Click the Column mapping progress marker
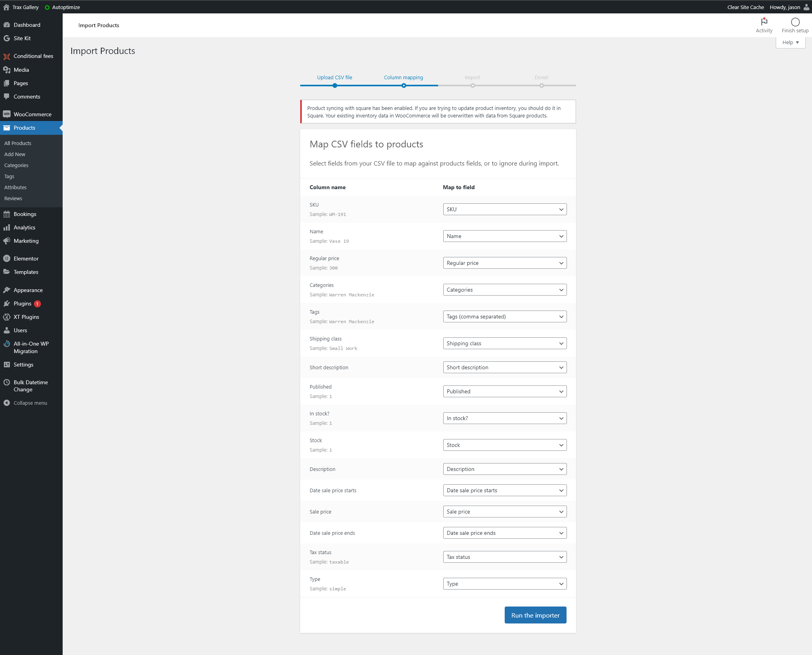Image resolution: width=812 pixels, height=655 pixels. (x=403, y=86)
